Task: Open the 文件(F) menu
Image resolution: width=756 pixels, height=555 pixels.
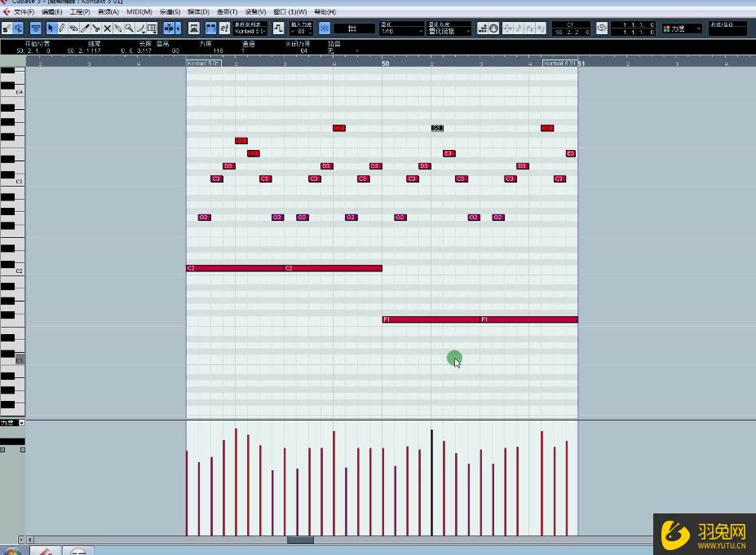Action: (x=24, y=12)
